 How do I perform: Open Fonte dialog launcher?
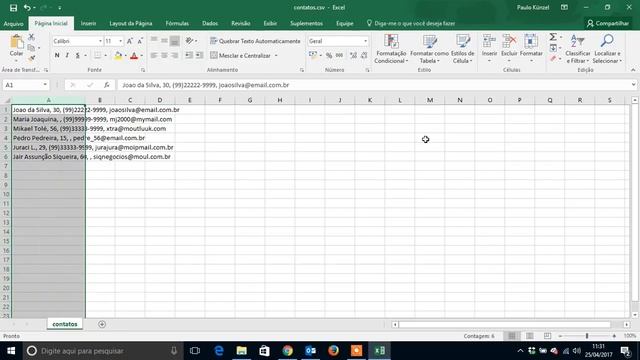(143, 70)
